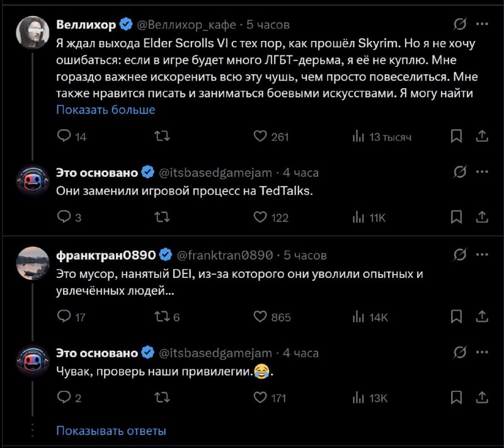Click Показывать ответы link
504x448 pixels.
click(111, 431)
